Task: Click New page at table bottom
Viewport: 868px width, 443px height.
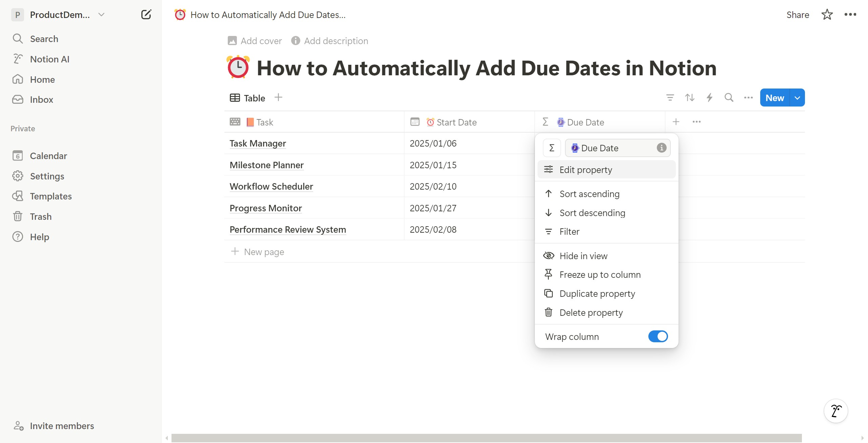Action: (258, 252)
